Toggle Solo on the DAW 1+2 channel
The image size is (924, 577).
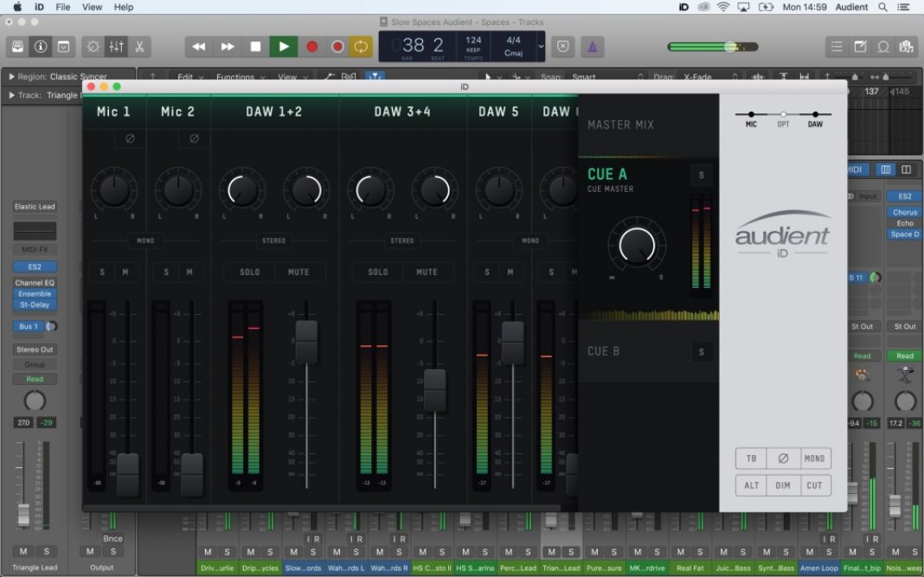coord(248,272)
